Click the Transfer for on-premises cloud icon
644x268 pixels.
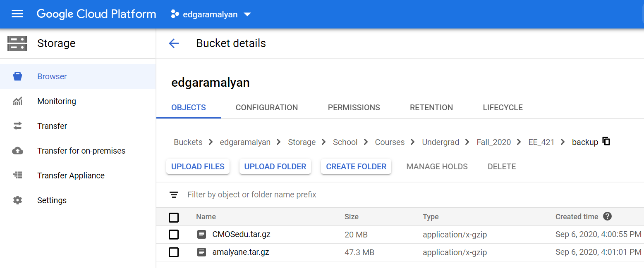(x=17, y=151)
